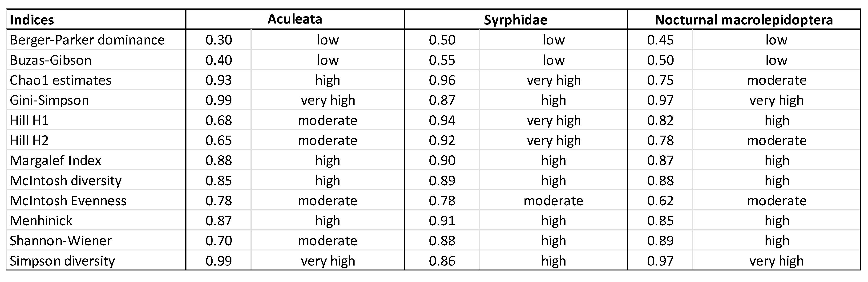Select the McIntosh diversity row label

click(66, 181)
